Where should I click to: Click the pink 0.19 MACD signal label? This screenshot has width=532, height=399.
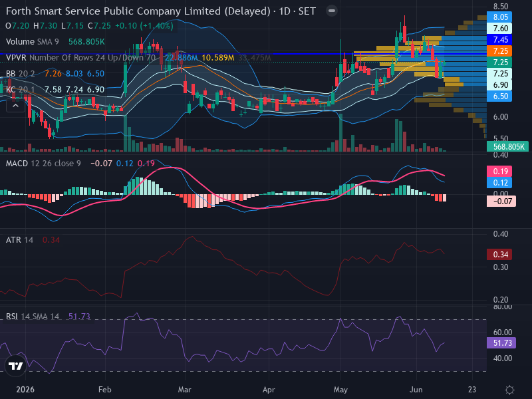coord(499,172)
